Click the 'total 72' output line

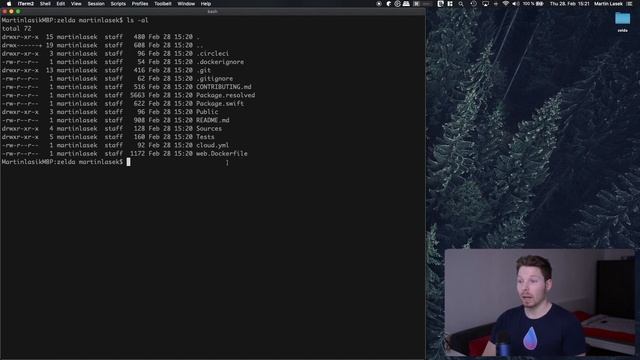pos(16,29)
